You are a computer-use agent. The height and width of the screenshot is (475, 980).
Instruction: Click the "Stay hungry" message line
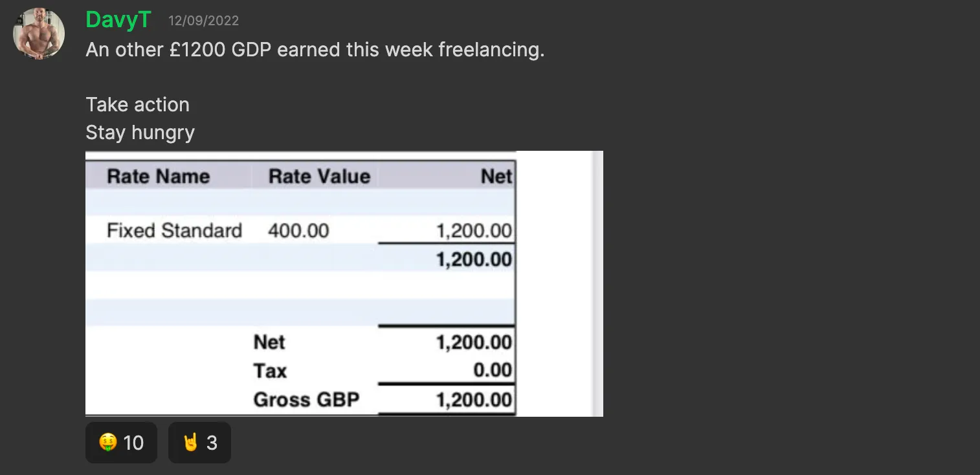coord(140,133)
